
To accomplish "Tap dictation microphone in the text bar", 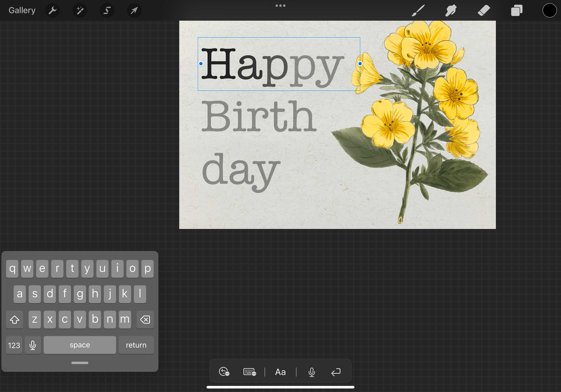I will tap(312, 372).
